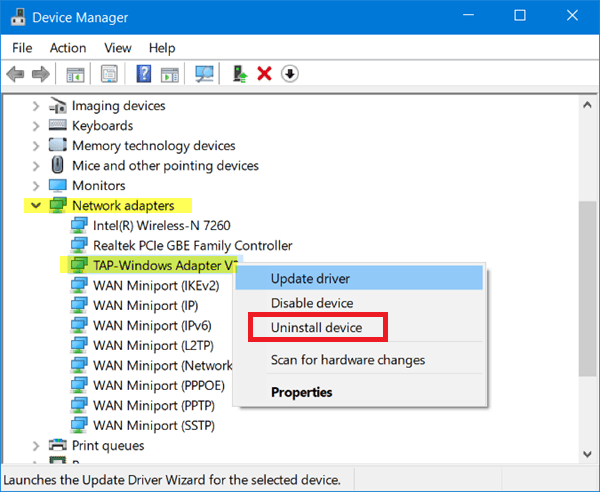Click the Keyboards category icon

coord(58,125)
